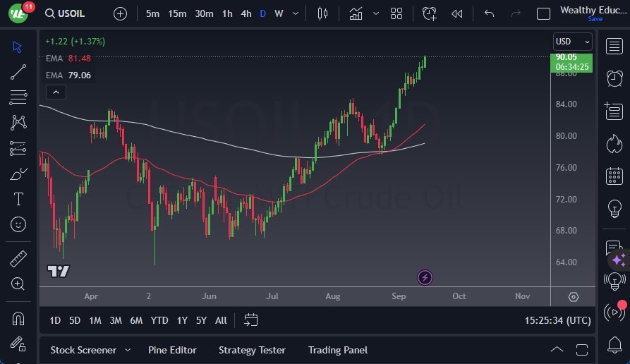Pick the measure ruler tool
630x364 pixels.
(18, 259)
